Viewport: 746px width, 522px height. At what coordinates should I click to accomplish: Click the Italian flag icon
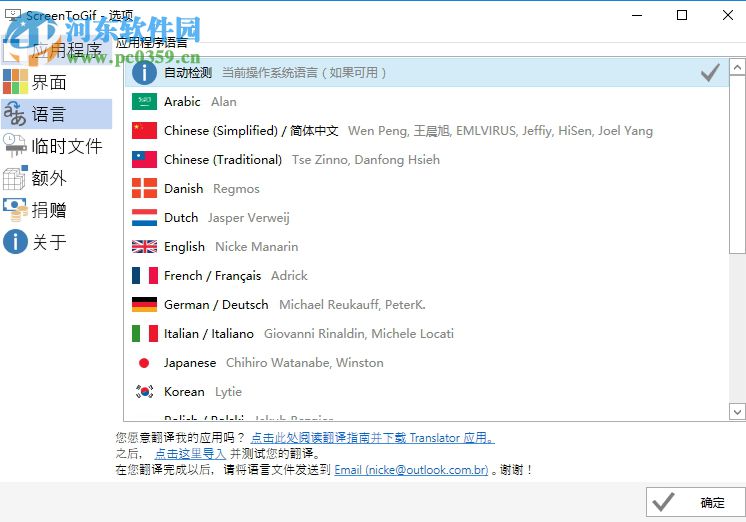144,334
